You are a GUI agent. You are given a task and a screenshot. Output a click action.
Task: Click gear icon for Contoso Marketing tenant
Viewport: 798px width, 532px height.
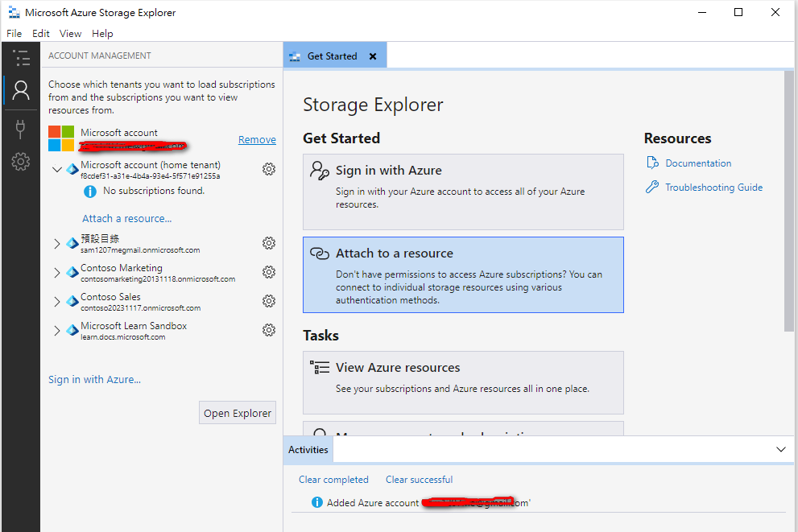269,272
